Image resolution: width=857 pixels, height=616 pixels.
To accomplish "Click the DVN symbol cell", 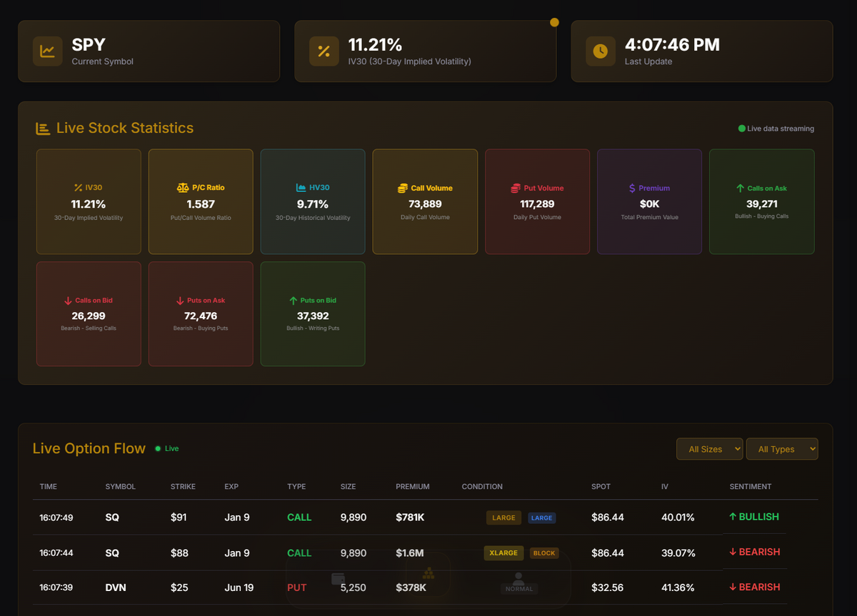I will (116, 587).
